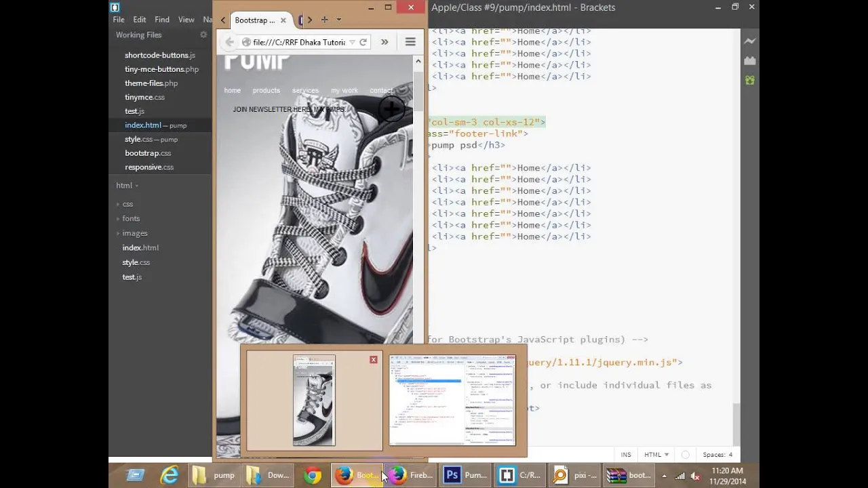Click the globe site identity icon
This screenshot has width=868, height=488.
246,42
